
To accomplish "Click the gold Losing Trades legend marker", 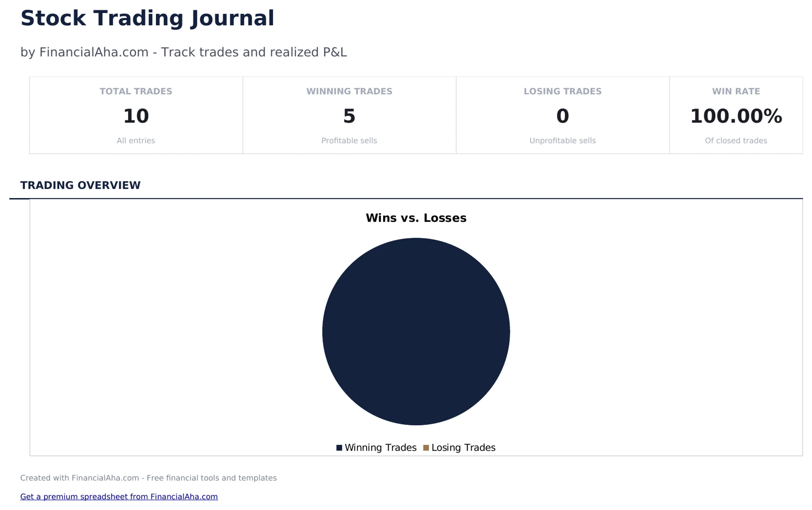I will tap(426, 447).
